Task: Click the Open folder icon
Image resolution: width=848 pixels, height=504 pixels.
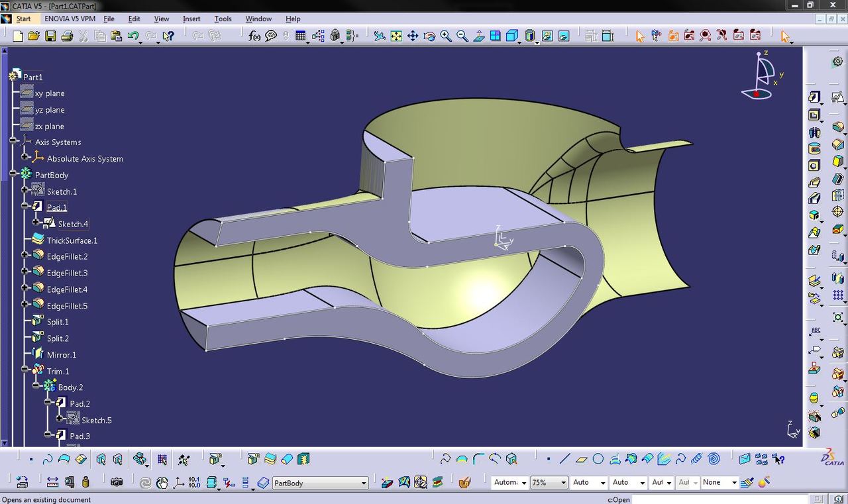Action: tap(34, 36)
